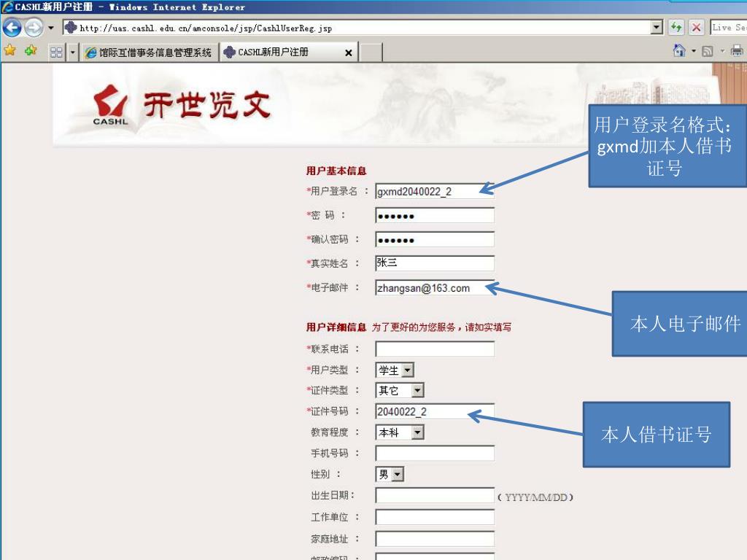Open the recent pages dropdown beside Forward

click(x=51, y=28)
